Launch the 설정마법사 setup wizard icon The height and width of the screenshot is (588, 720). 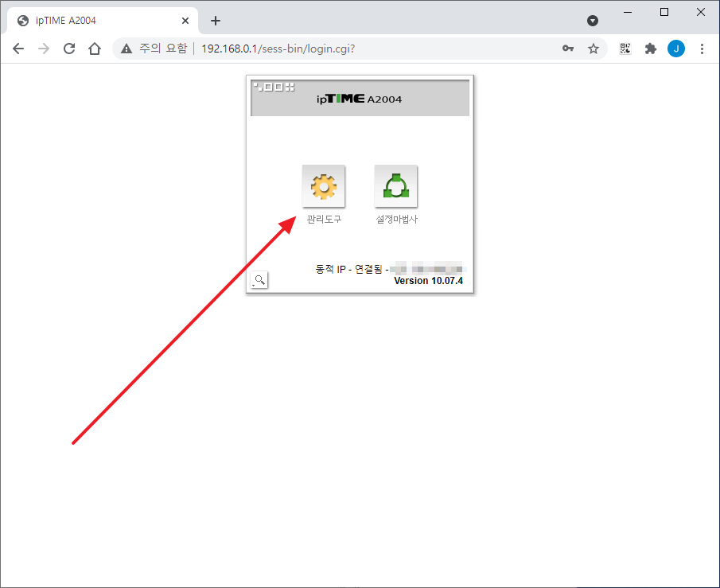coord(396,186)
